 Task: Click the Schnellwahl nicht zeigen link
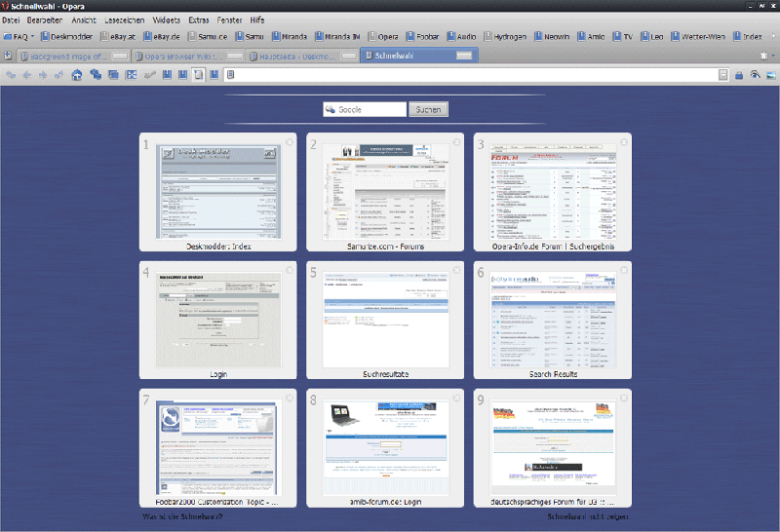click(588, 517)
